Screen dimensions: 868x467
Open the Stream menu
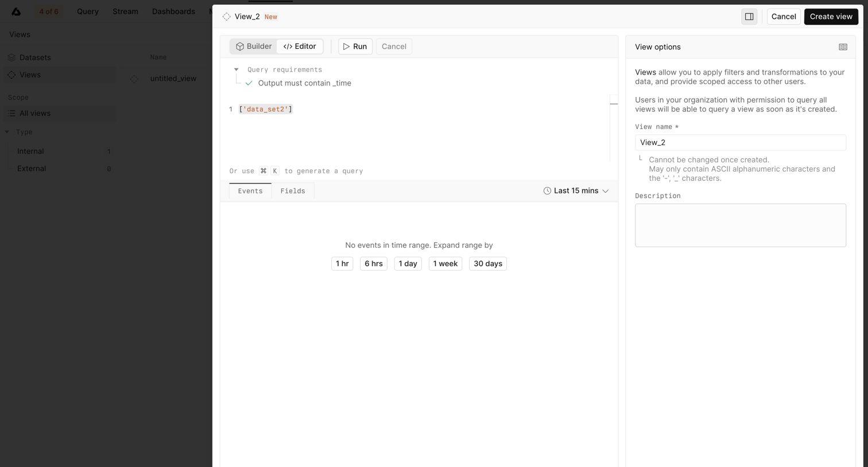pos(125,11)
